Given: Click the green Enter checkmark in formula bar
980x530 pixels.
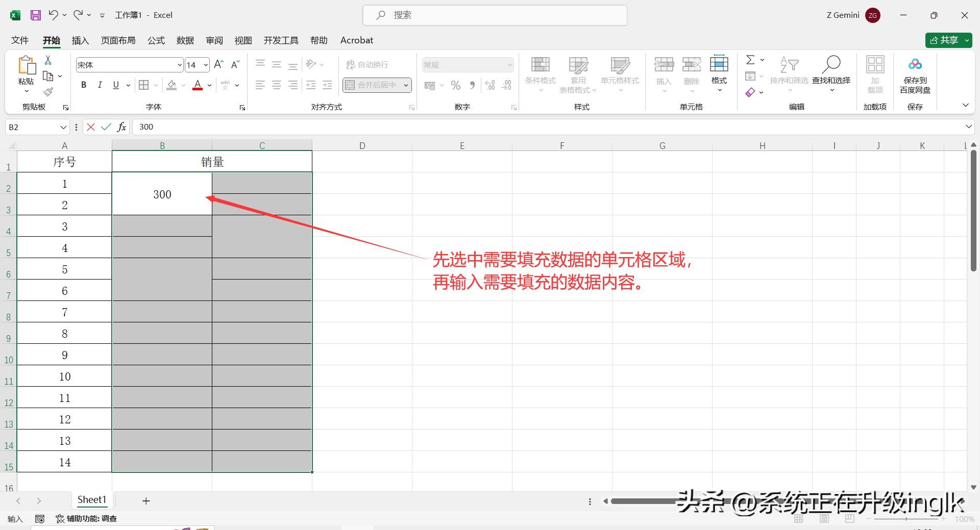Looking at the screenshot, I should coord(106,127).
